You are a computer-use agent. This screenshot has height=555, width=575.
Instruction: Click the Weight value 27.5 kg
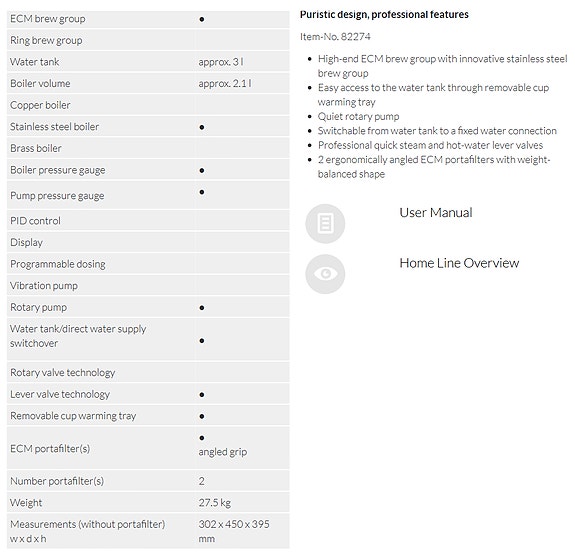point(215,503)
